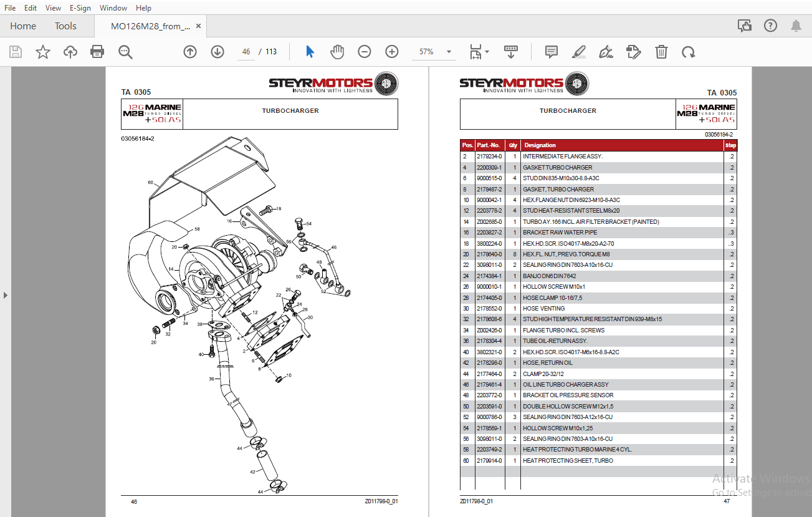Click the page number field showing 46
812x517 pixels.
click(x=246, y=52)
